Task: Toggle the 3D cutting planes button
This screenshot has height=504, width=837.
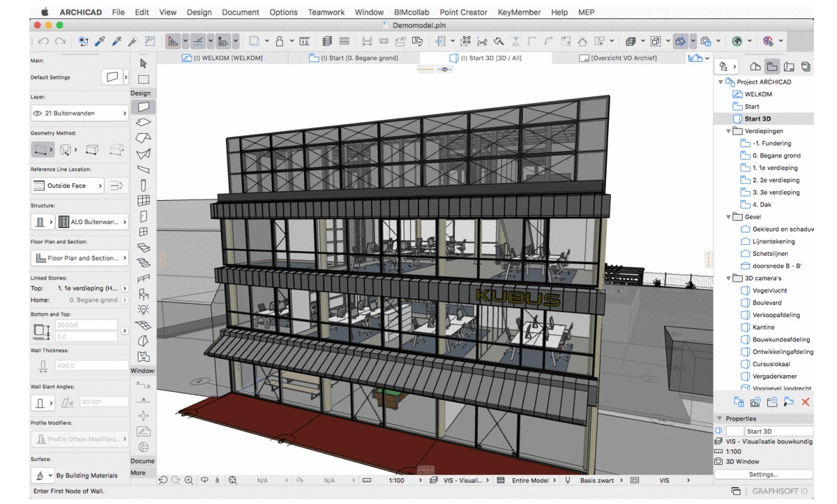Action: 681,41
